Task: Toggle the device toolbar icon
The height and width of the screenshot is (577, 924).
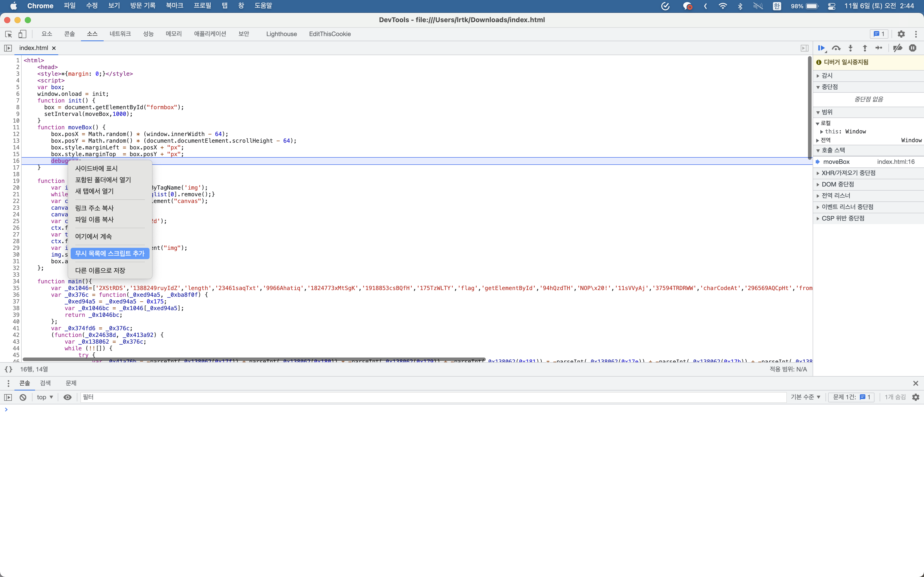Action: (x=22, y=34)
